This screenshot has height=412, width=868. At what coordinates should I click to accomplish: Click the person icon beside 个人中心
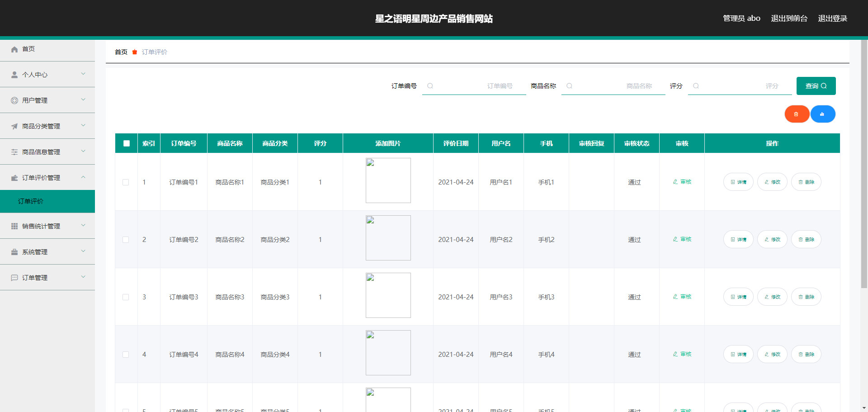14,75
